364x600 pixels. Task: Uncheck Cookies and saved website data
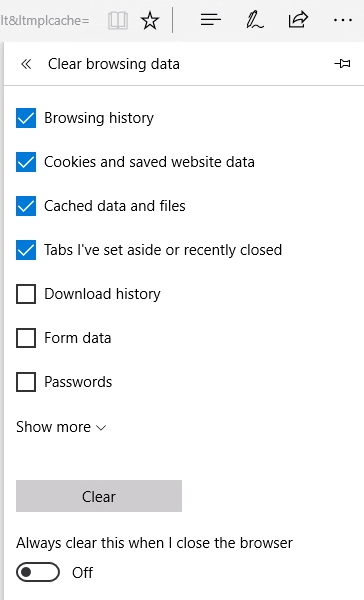pos(26,162)
